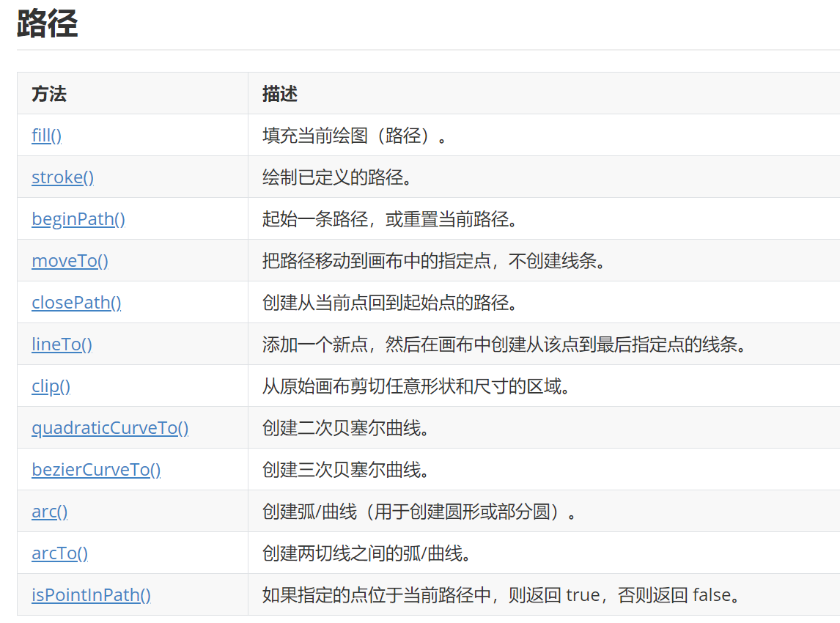
Task: Open the fill() method documentation link
Action: 45,136
